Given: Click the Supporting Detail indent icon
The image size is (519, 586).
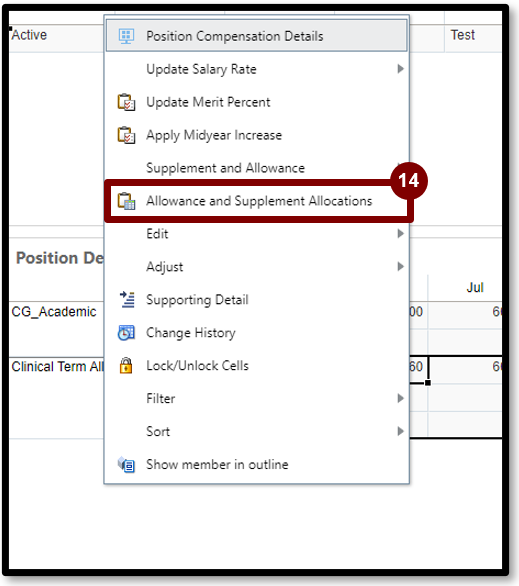Looking at the screenshot, I should pos(127,300).
